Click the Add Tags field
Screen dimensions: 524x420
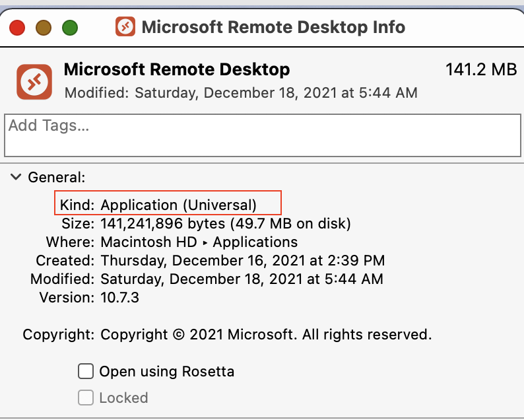point(263,135)
